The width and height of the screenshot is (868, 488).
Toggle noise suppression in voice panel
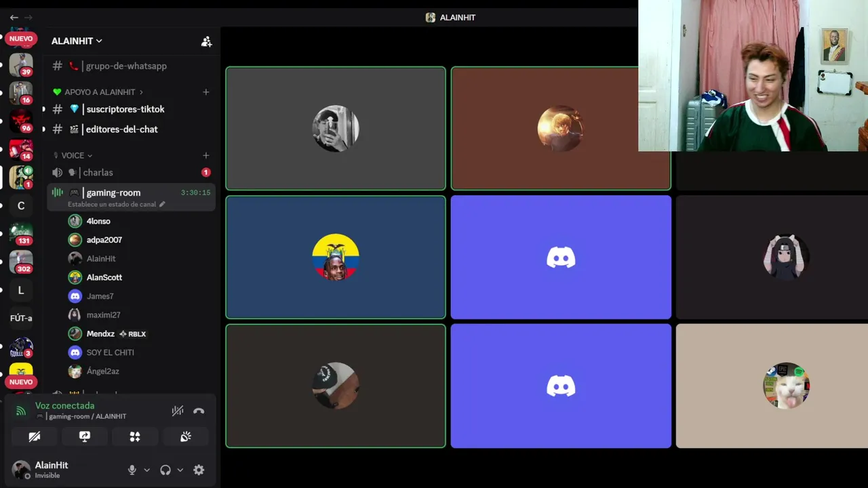(x=178, y=411)
